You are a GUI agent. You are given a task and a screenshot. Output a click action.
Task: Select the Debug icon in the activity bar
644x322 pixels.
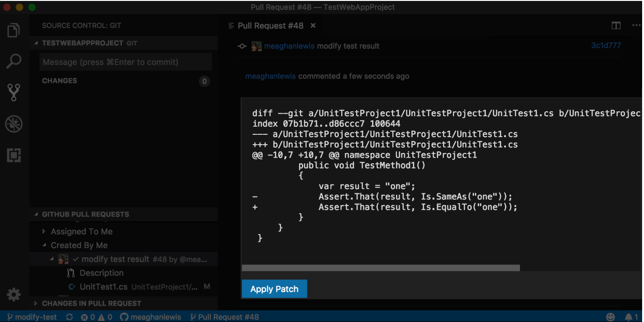(x=13, y=124)
